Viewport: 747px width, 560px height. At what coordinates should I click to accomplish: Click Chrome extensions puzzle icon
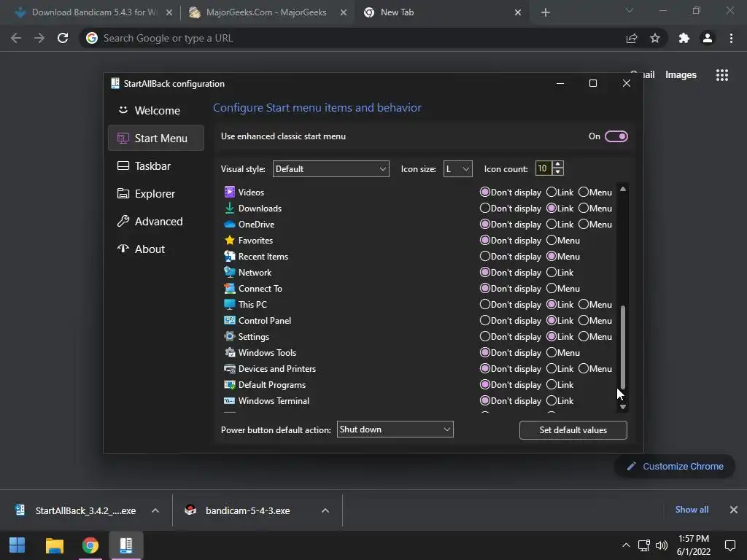684,38
